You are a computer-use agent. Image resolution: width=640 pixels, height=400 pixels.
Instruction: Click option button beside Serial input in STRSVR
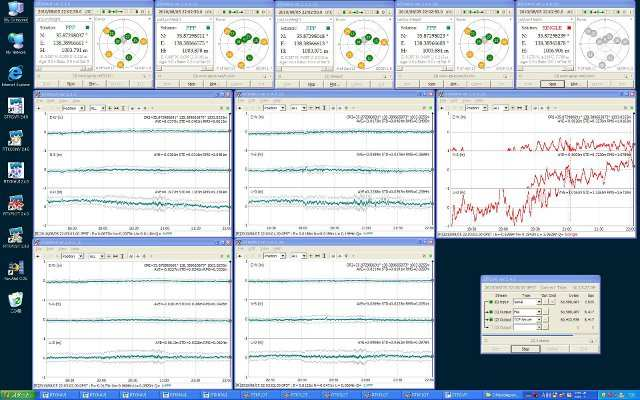(x=546, y=302)
